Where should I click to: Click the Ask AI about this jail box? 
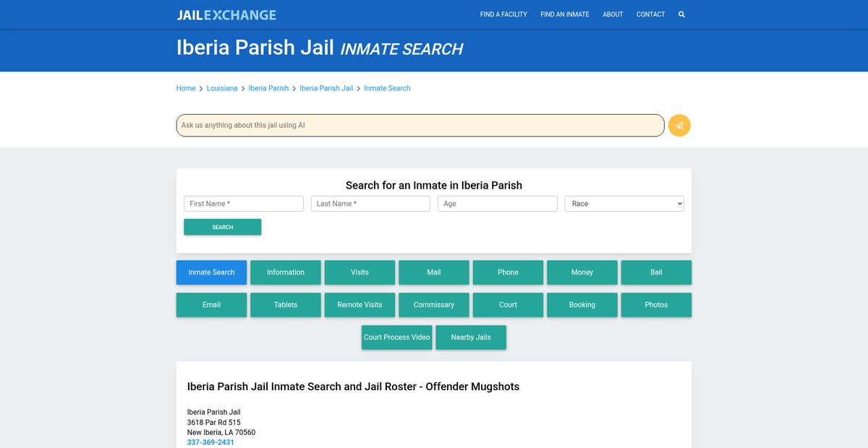(420, 125)
